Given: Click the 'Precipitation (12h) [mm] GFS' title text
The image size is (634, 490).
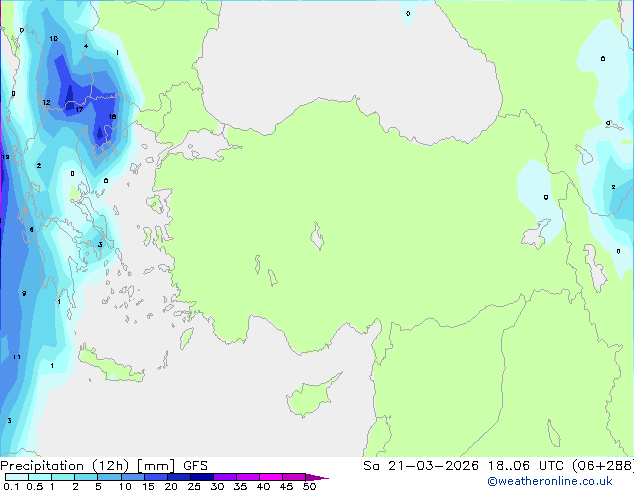Looking at the screenshot, I should (104, 466).
